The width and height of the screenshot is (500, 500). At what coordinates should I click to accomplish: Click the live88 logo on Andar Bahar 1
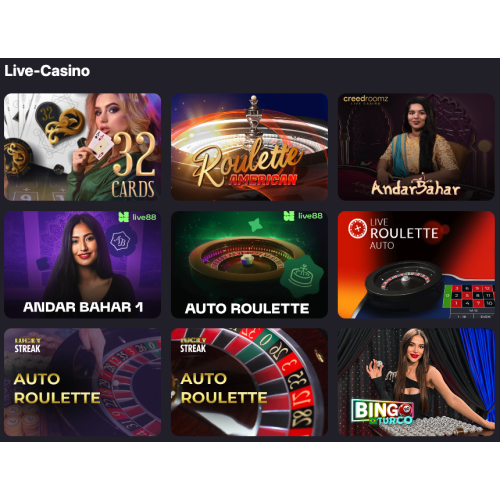point(137,217)
